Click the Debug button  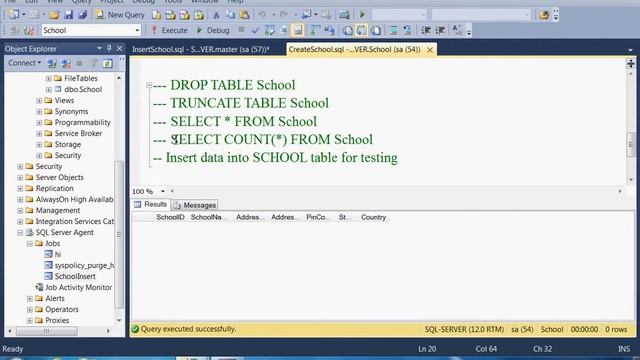tap(213, 31)
